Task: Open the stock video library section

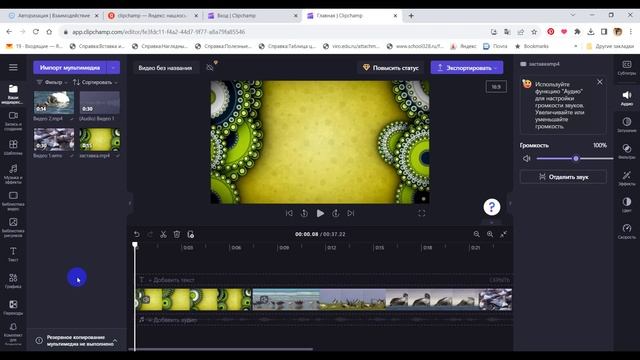Action: click(13, 200)
